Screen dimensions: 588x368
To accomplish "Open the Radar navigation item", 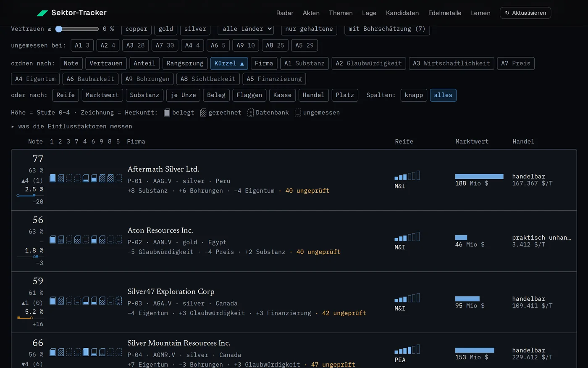I will pos(285,13).
